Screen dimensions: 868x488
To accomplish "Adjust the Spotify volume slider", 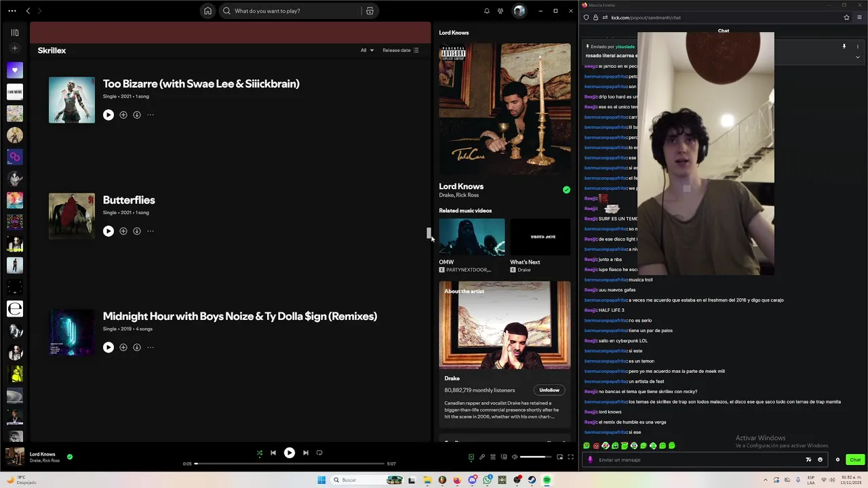I will click(536, 457).
